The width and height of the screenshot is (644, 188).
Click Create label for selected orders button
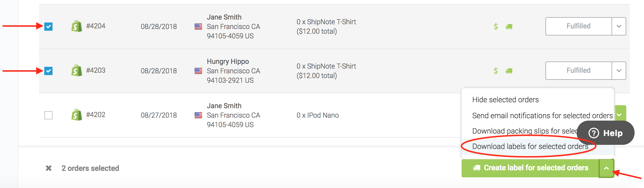(530, 168)
